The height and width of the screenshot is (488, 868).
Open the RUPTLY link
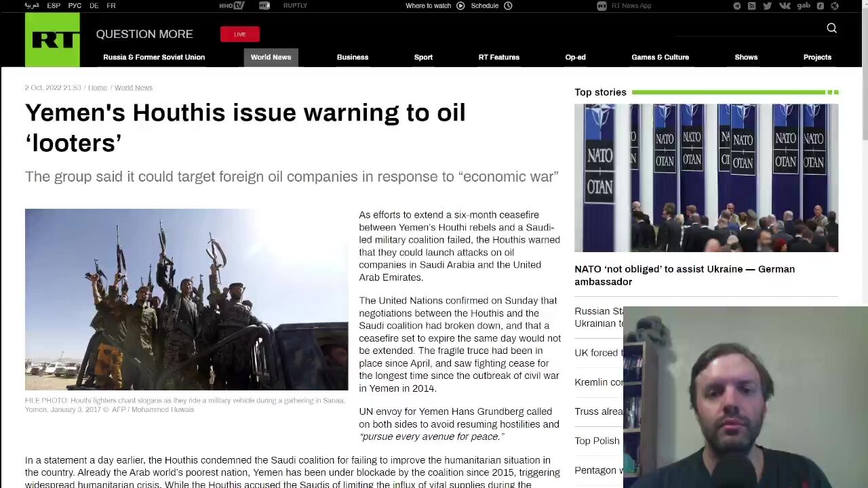coord(295,5)
